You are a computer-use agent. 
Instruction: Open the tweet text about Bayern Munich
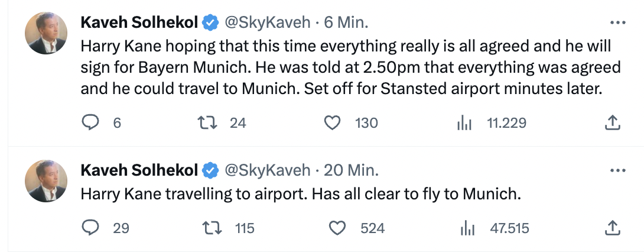pyautogui.click(x=349, y=68)
